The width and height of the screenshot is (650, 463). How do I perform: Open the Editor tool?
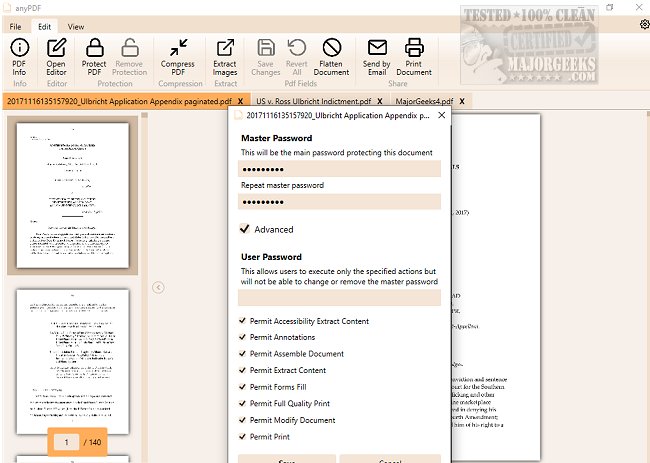click(x=56, y=47)
